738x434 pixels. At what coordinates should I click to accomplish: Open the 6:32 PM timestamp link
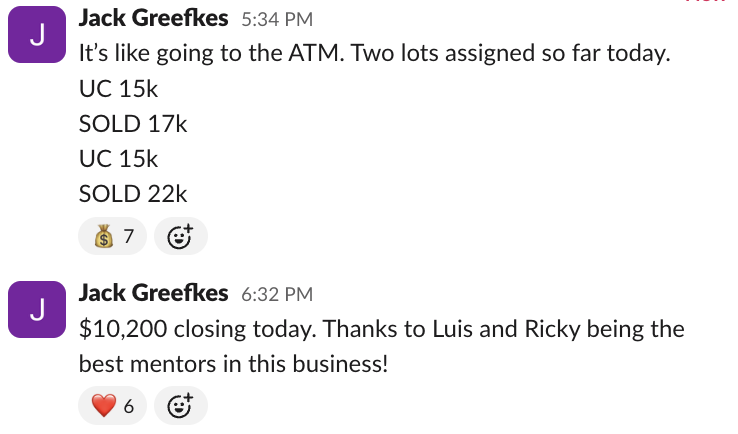(x=278, y=294)
